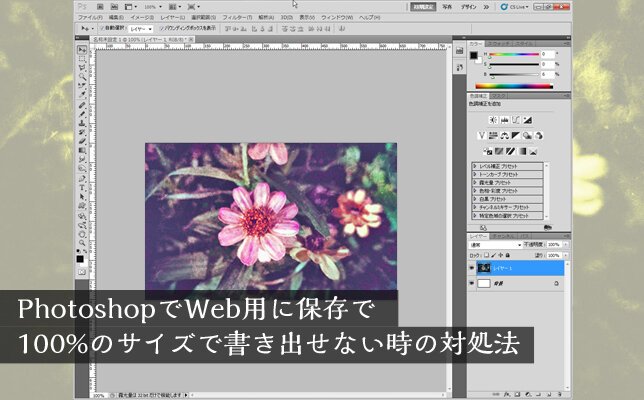This screenshot has height=400, width=644.
Task: Click the Vibrance adjustment icon
Action: 483,135
